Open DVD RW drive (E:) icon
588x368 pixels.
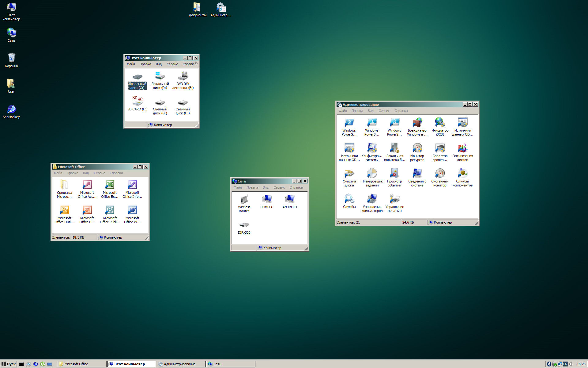coord(183,76)
